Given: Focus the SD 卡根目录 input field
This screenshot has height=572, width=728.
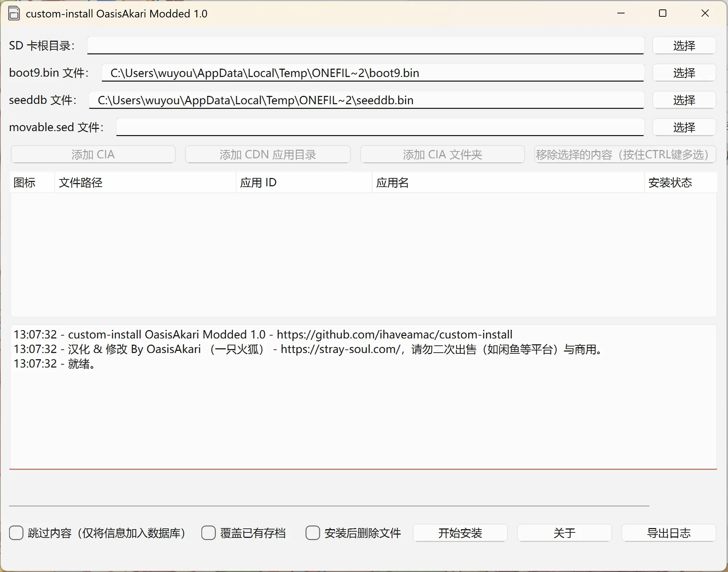Looking at the screenshot, I should [x=365, y=45].
